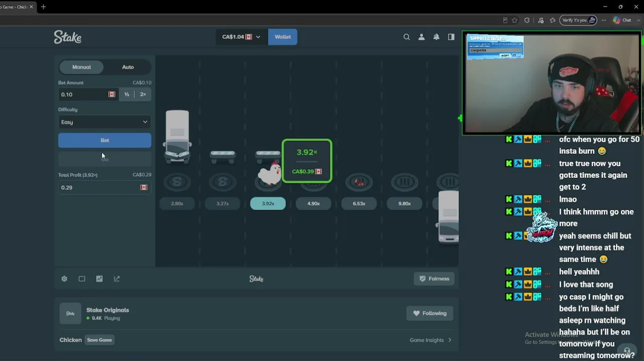644x361 pixels.
Task: Click the "lmao" chat message
Action: click(568, 199)
